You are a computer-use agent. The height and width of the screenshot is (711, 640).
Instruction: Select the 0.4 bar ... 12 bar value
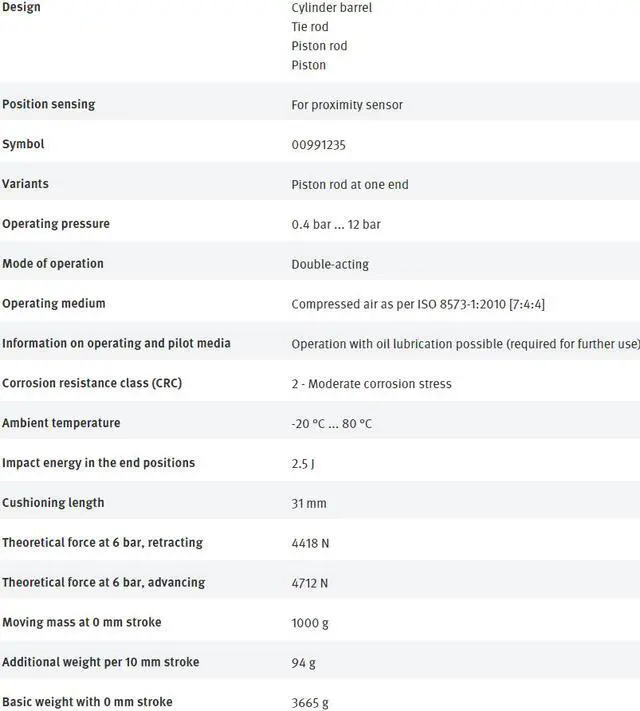coord(336,224)
